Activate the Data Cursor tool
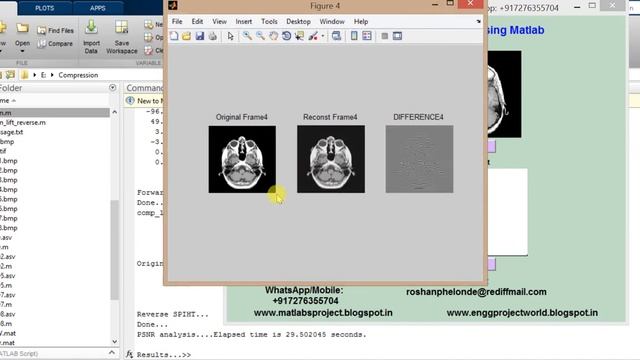 300,36
